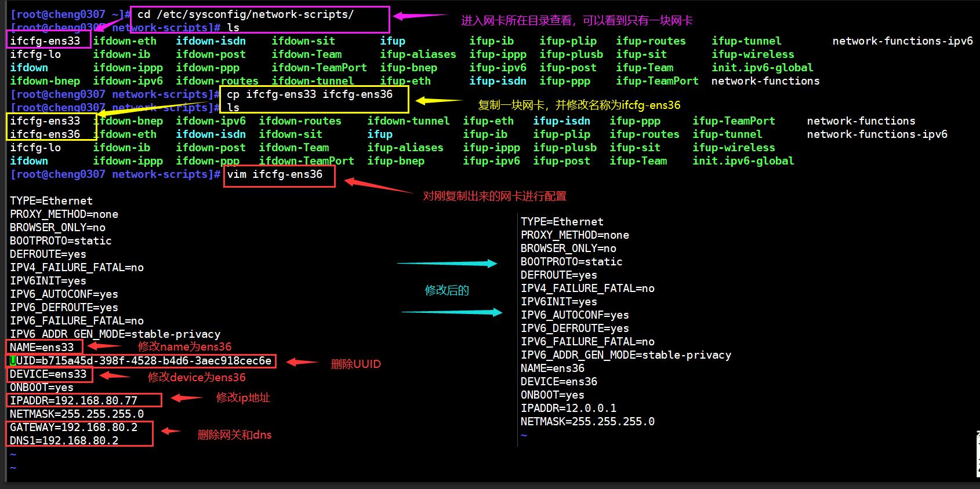Click ifdown-tunnel in the second ls output
This screenshot has height=489, width=980.
coord(408,121)
